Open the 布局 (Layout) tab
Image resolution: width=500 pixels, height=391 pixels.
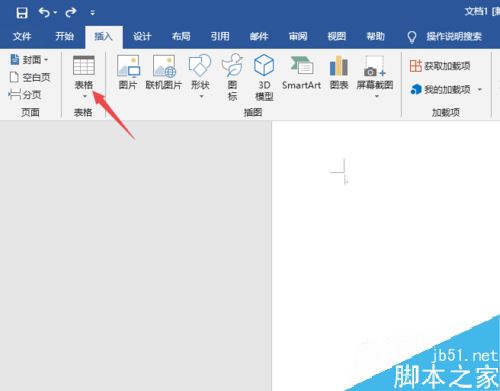[181, 36]
